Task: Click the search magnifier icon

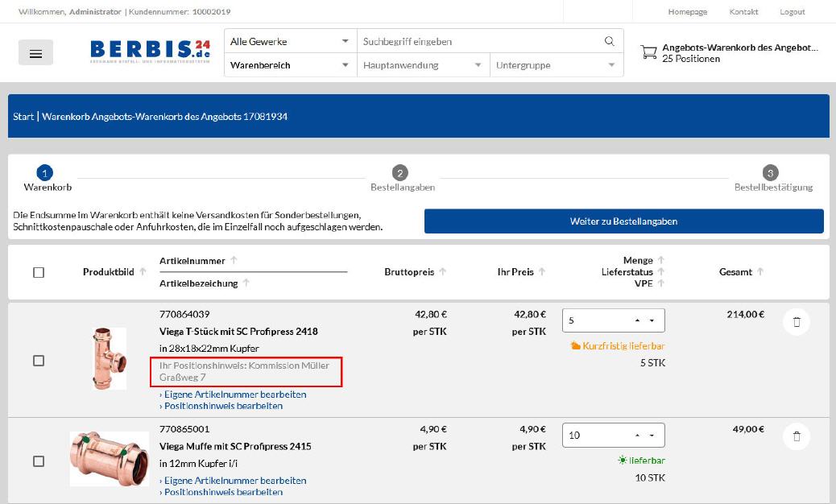Action: pos(610,41)
